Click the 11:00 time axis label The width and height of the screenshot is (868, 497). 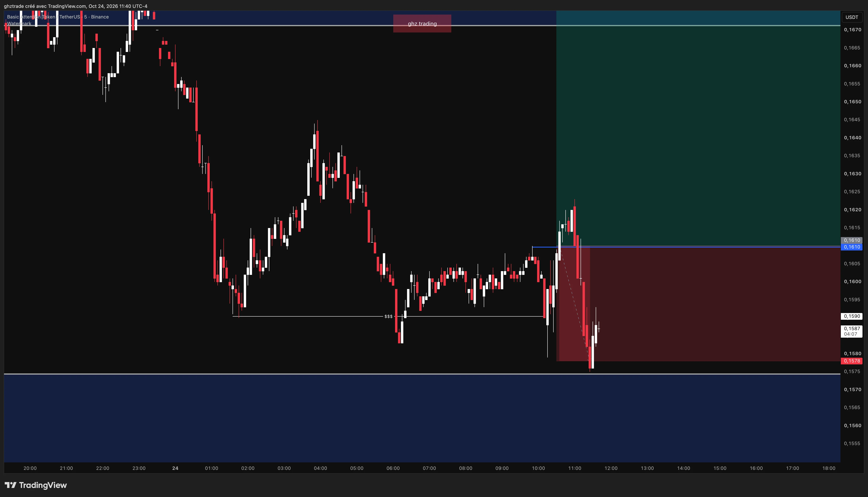coord(575,468)
